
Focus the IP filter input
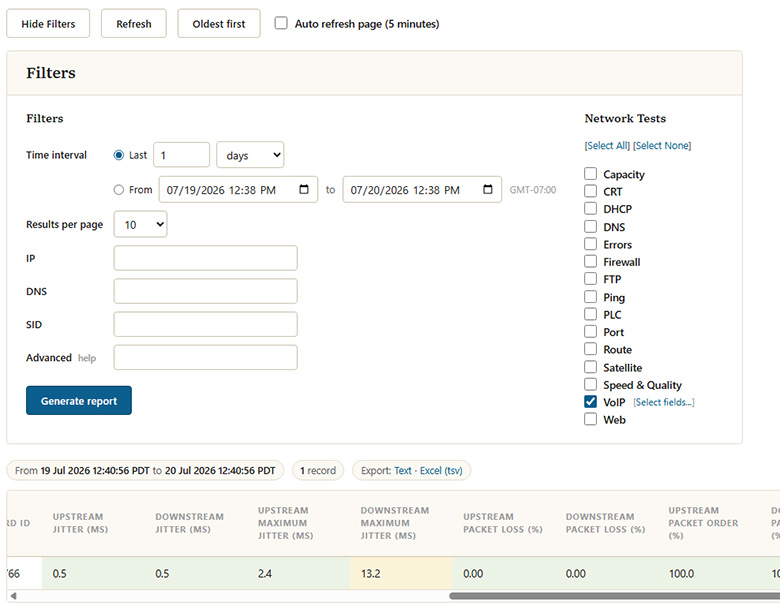[205, 258]
